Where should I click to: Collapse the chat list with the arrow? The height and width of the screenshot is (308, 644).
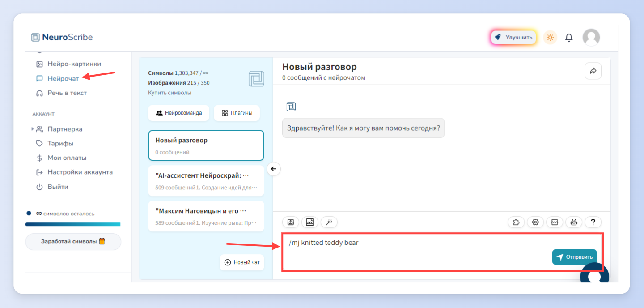pyautogui.click(x=274, y=169)
